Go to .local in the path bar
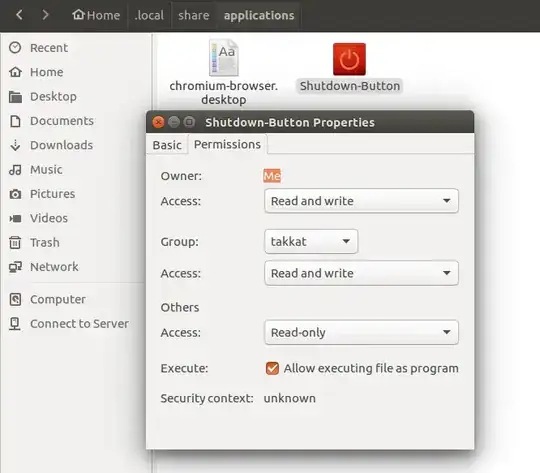Screen dimensions: 540x473 click(149, 15)
